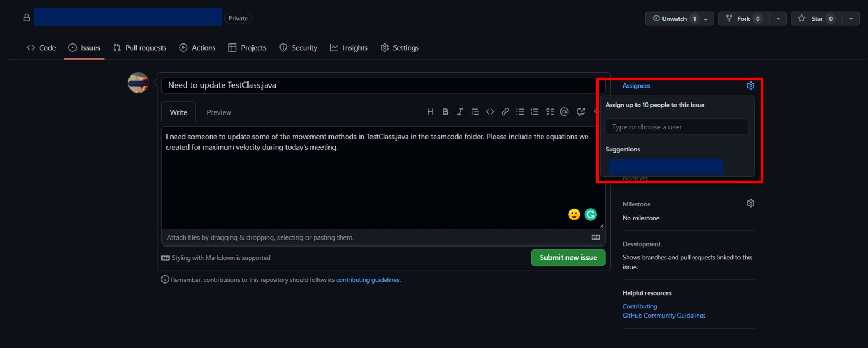Apply italic formatting in editor toolbar
This screenshot has width=868, height=348.
(x=460, y=112)
